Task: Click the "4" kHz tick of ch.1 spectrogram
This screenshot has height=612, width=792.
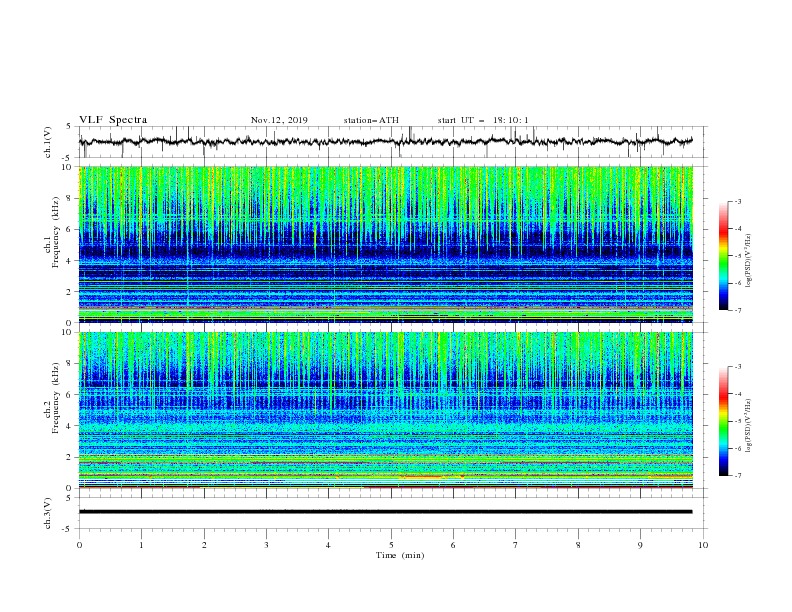Action: [x=70, y=261]
